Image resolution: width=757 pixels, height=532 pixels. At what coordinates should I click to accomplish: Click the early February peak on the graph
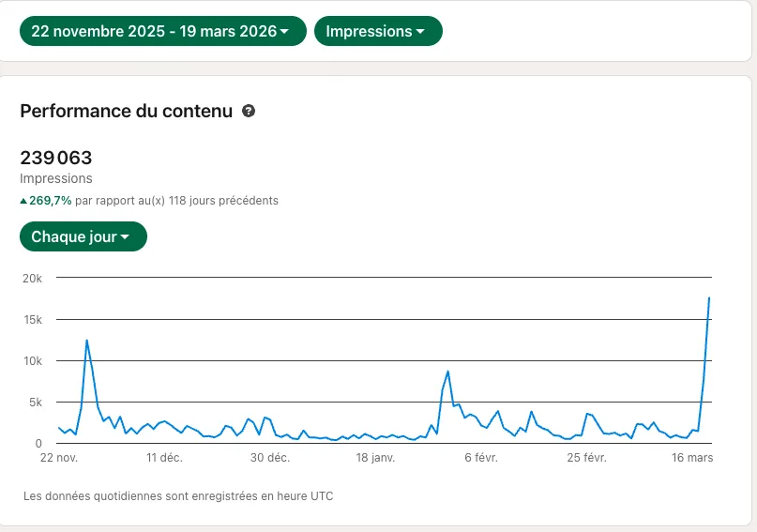tap(448, 372)
